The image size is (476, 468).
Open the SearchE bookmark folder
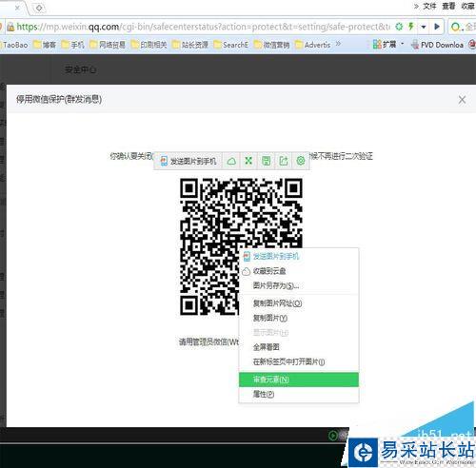click(231, 45)
